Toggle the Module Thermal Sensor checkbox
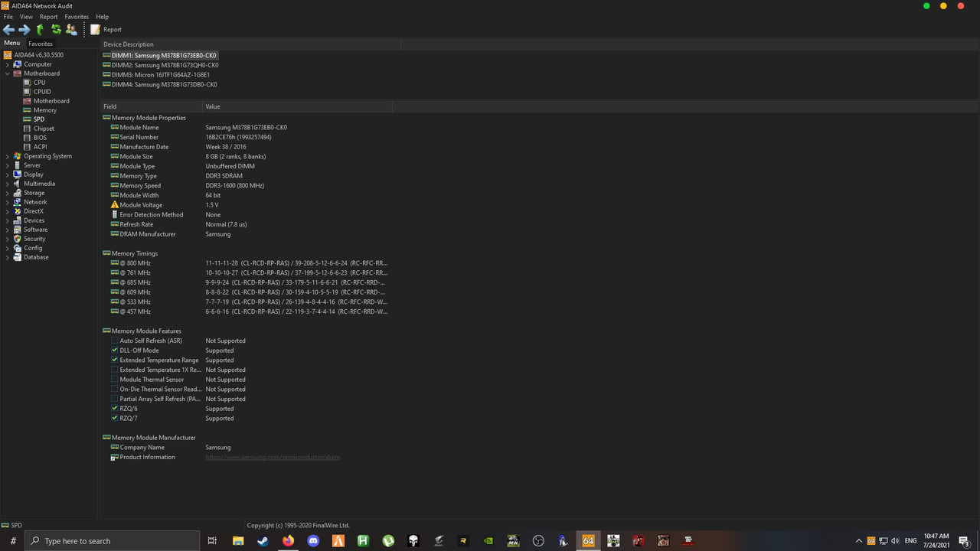The width and height of the screenshot is (980, 551). tap(115, 380)
